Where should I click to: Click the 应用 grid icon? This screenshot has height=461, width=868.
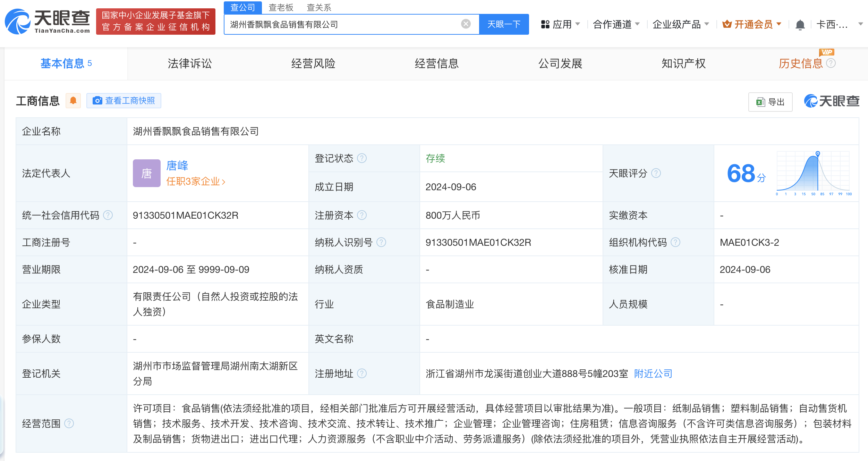point(545,24)
